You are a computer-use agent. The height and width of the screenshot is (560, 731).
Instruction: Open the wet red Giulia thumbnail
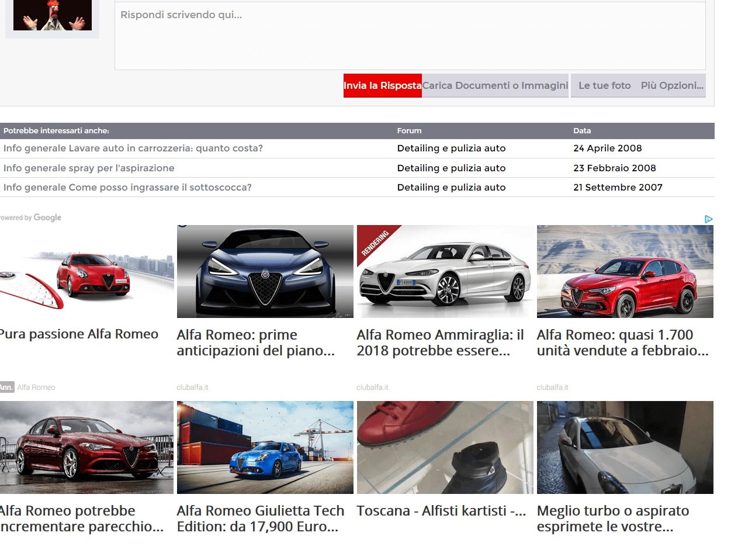click(86, 448)
